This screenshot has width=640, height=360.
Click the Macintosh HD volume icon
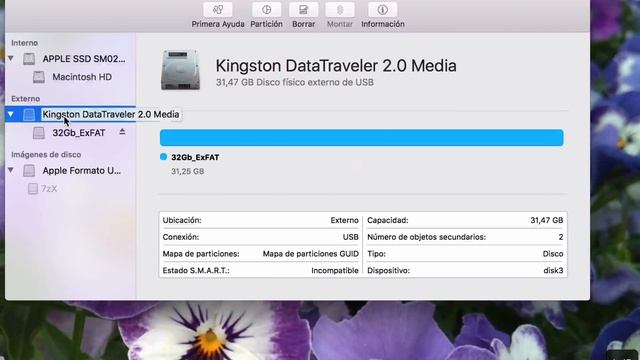pos(39,77)
